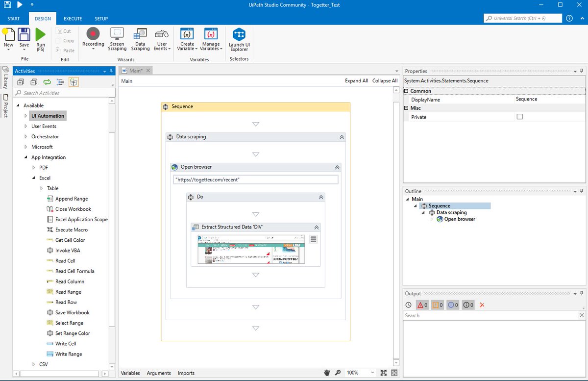The width and height of the screenshot is (588, 381).
Task: Click the Save icon in ribbon
Action: tap(24, 34)
